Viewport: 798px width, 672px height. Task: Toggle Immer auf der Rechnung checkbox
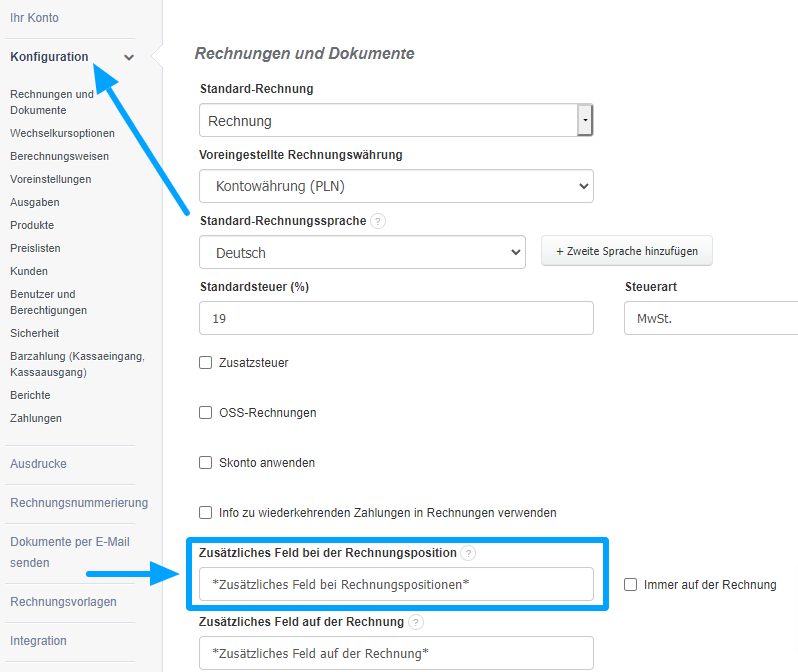point(630,585)
